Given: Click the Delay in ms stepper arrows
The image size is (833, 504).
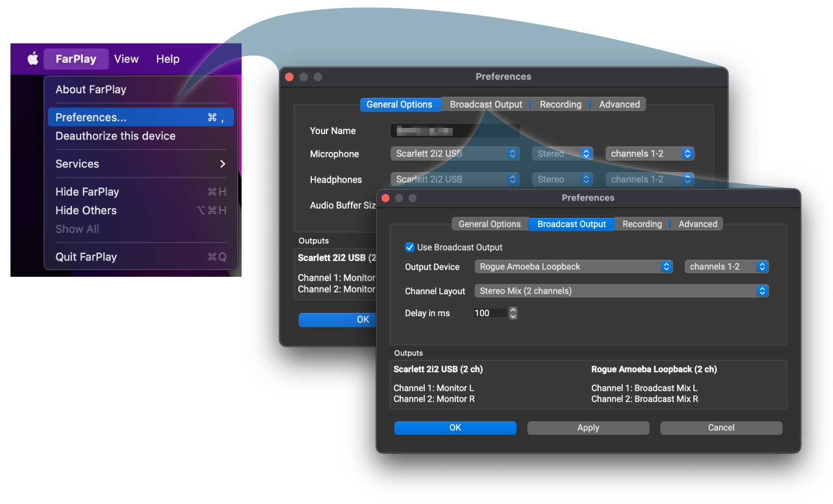Looking at the screenshot, I should click(x=513, y=313).
